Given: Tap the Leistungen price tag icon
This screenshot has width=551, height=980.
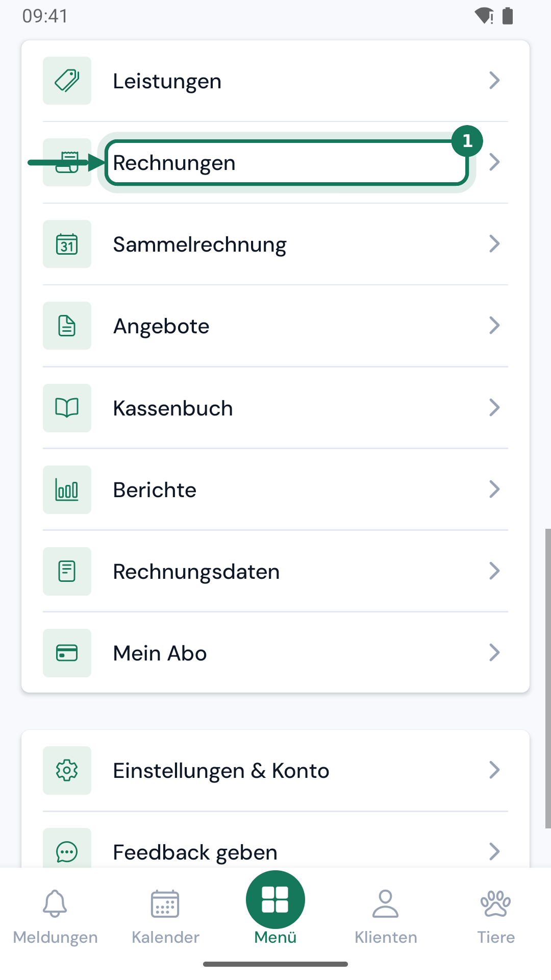Looking at the screenshot, I should [67, 81].
